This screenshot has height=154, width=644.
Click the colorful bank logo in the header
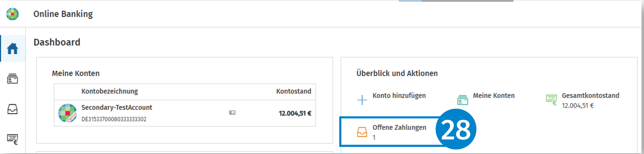pos(12,14)
